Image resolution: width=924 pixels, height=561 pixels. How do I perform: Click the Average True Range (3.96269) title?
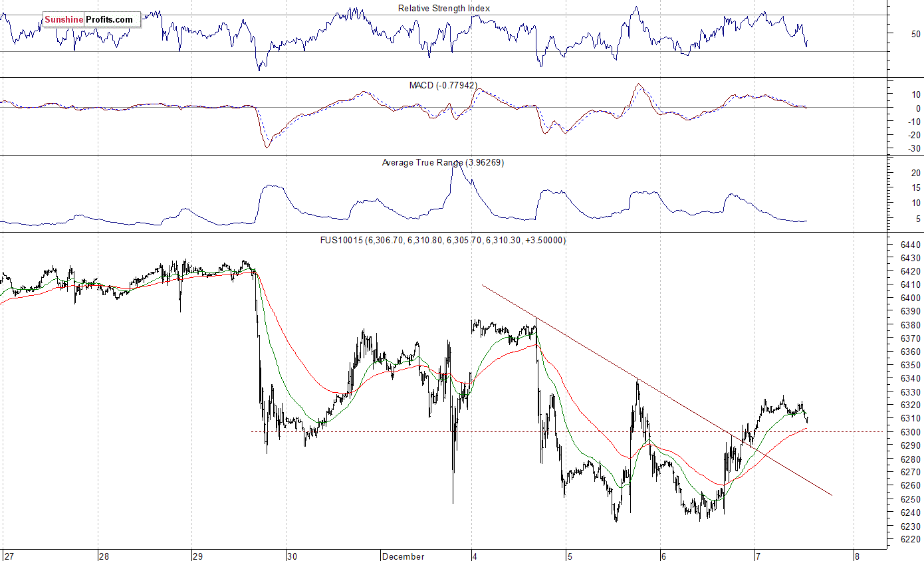point(443,162)
